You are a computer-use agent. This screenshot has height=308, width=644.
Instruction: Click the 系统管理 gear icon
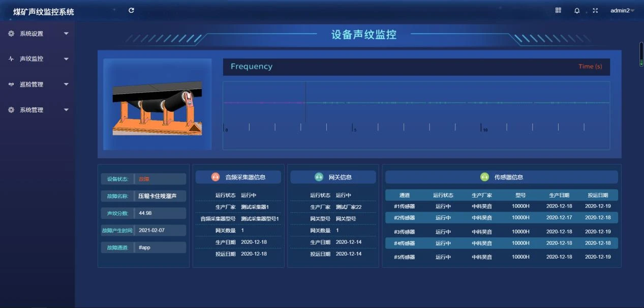click(x=11, y=110)
